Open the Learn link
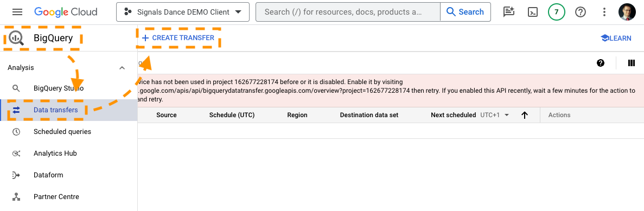Image resolution: width=644 pixels, height=211 pixels. pyautogui.click(x=616, y=38)
